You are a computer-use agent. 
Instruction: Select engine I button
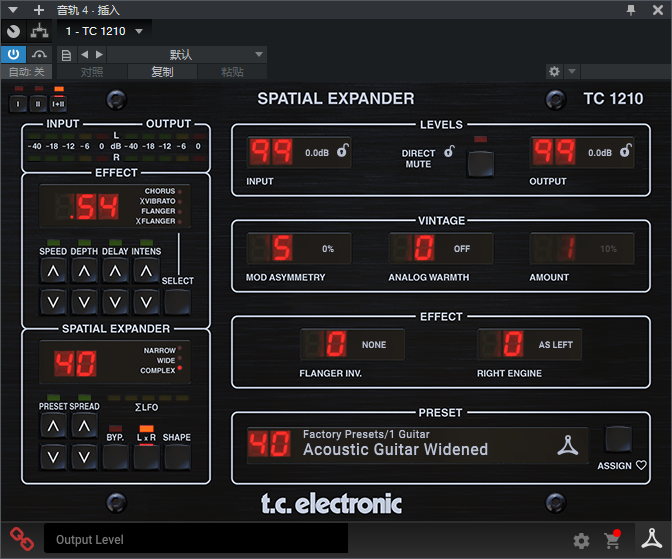tap(18, 104)
